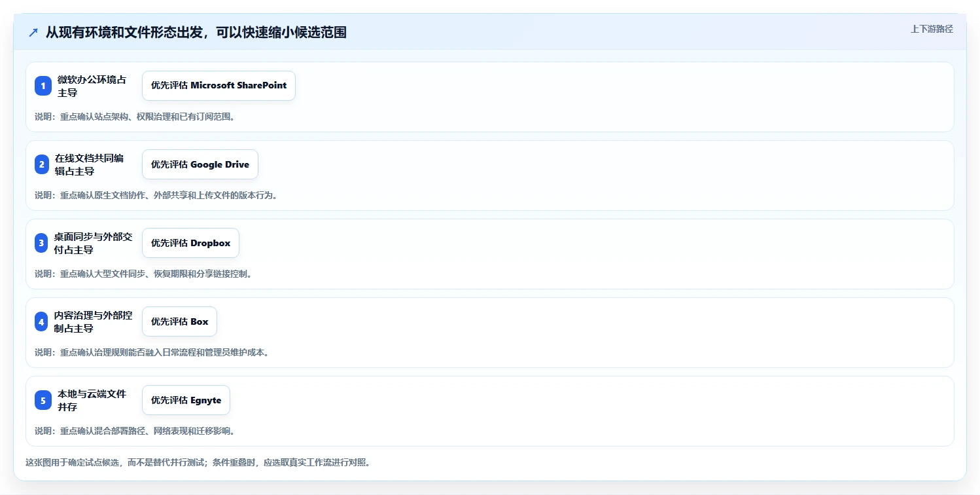Select step number 4 badge
Viewport: 980px width, 495px height.
click(x=42, y=321)
